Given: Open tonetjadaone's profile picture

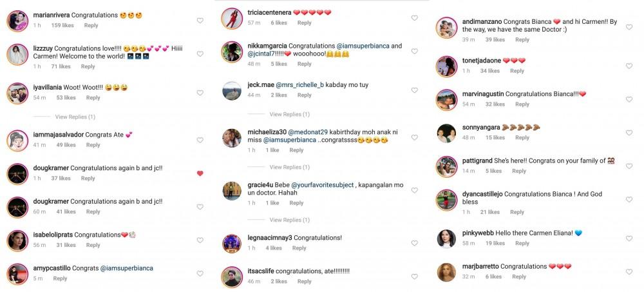Looking at the screenshot, I should pos(446,66).
